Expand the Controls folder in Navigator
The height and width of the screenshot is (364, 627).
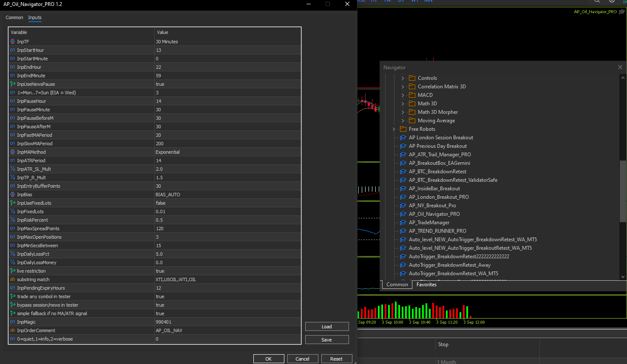[x=403, y=78]
